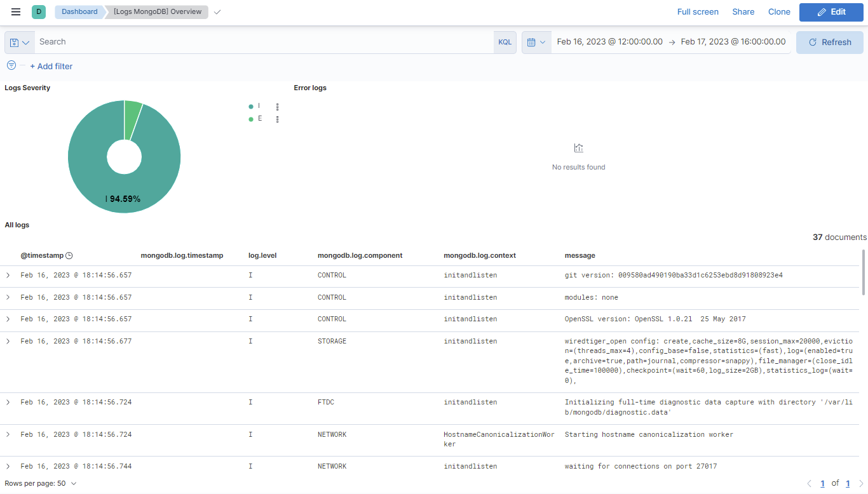This screenshot has width=868, height=494.
Task: Click the All logs panel title
Action: point(17,225)
